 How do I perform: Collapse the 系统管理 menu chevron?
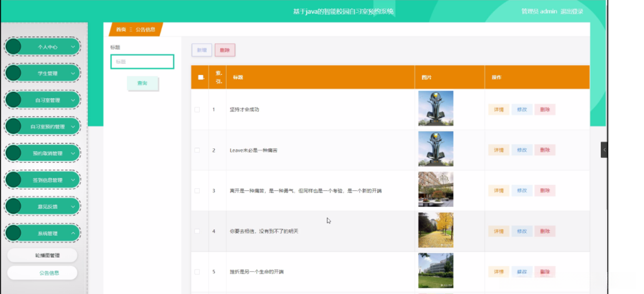click(x=73, y=233)
